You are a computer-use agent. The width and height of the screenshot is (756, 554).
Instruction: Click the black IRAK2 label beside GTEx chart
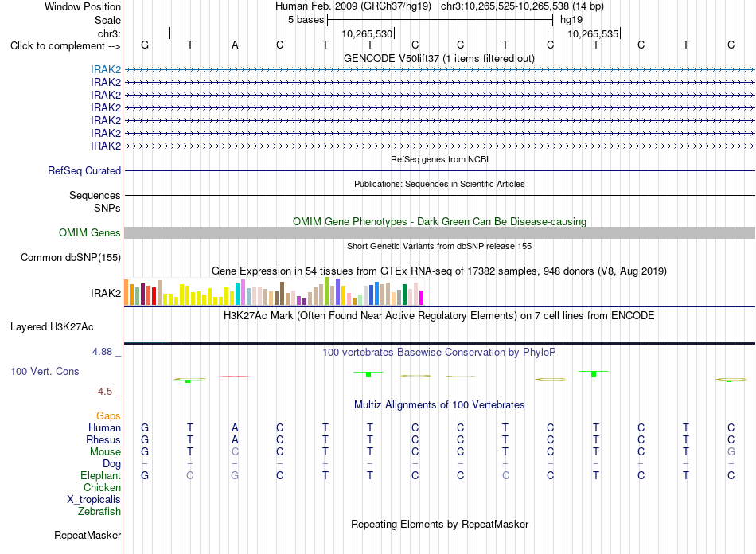(106, 293)
